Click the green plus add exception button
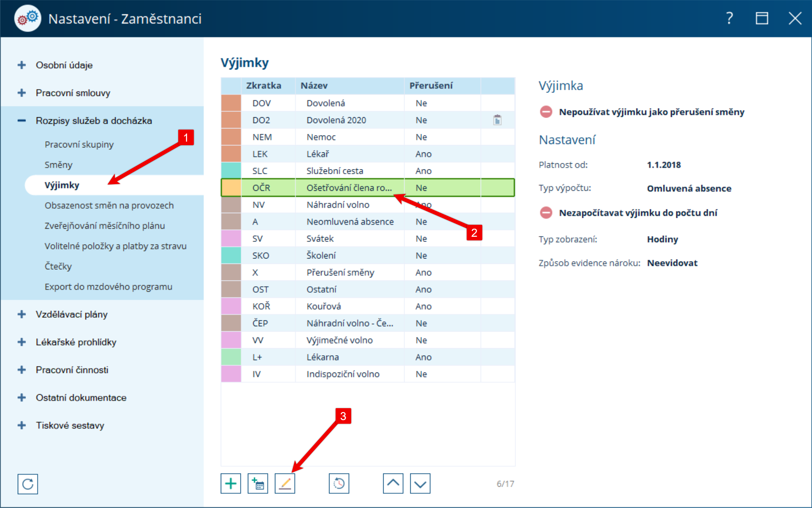The width and height of the screenshot is (812, 508). tap(231, 484)
